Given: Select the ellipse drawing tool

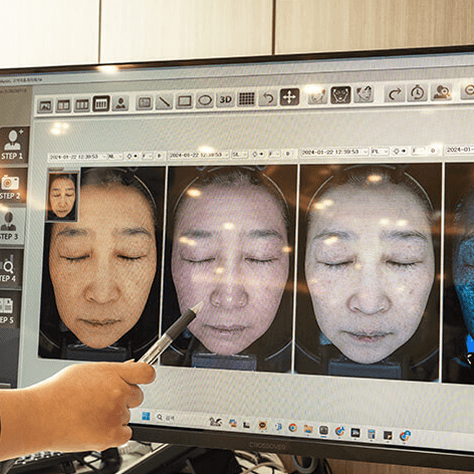Looking at the screenshot, I should [205, 100].
